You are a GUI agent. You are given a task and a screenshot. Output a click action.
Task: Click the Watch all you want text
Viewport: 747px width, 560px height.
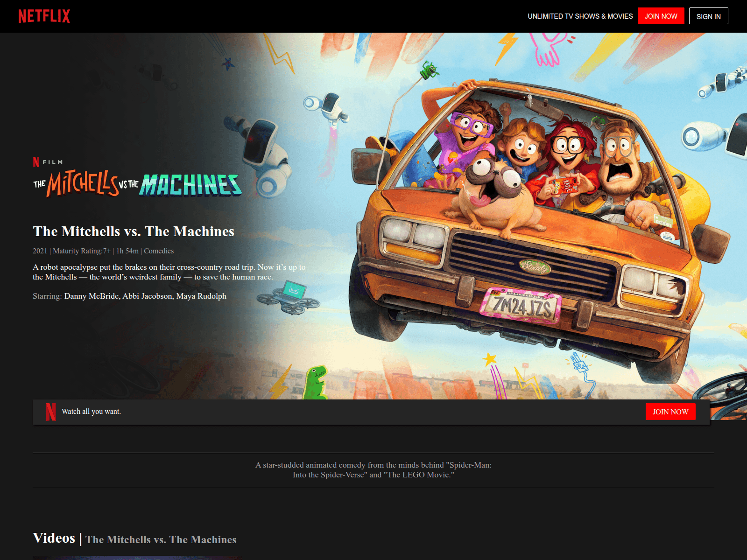pyautogui.click(x=91, y=412)
